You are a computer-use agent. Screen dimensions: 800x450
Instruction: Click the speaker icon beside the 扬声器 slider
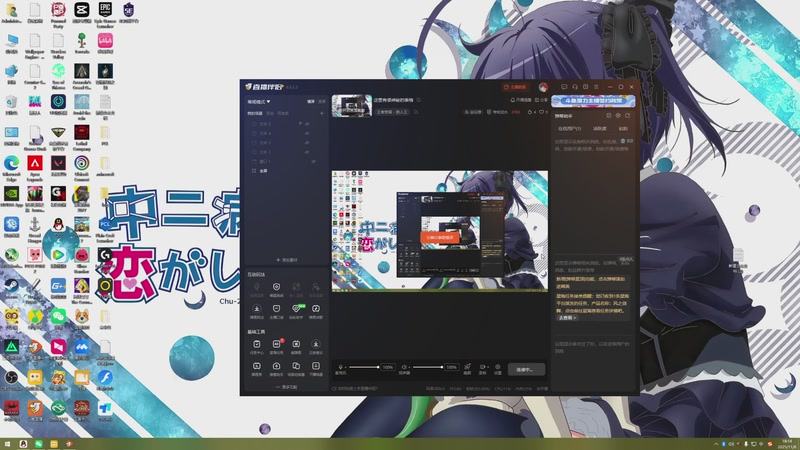(x=403, y=367)
